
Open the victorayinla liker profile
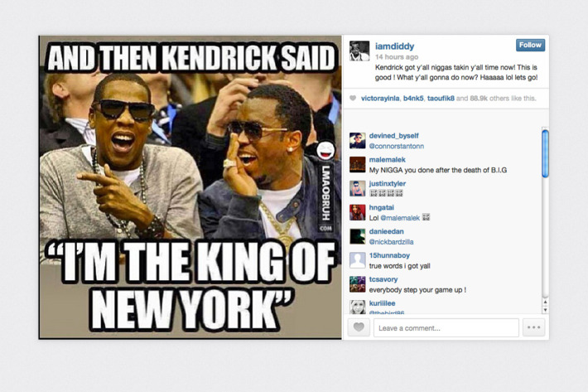(380, 99)
